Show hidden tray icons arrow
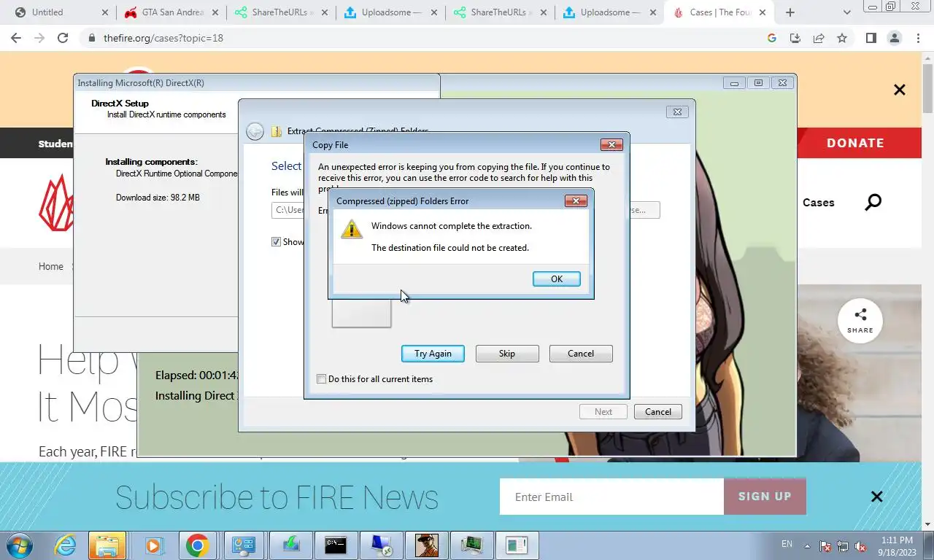Screen dimensions: 934x560 (807, 545)
